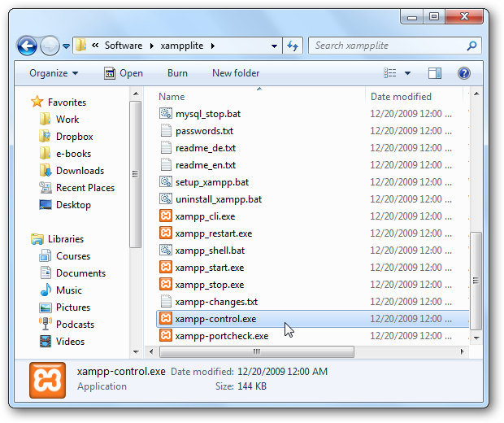The image size is (504, 423).
Task: Open the recent pages dropdown arrow
Action: click(x=66, y=46)
